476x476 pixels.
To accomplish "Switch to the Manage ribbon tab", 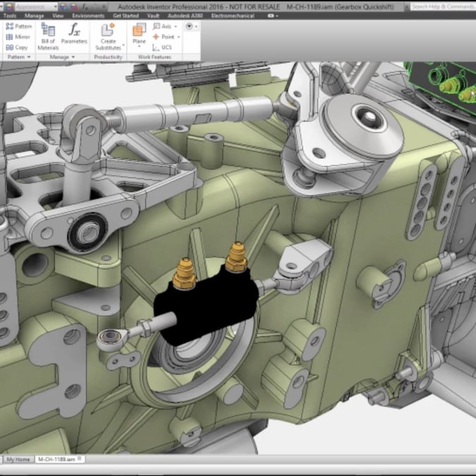I will tap(35, 16).
